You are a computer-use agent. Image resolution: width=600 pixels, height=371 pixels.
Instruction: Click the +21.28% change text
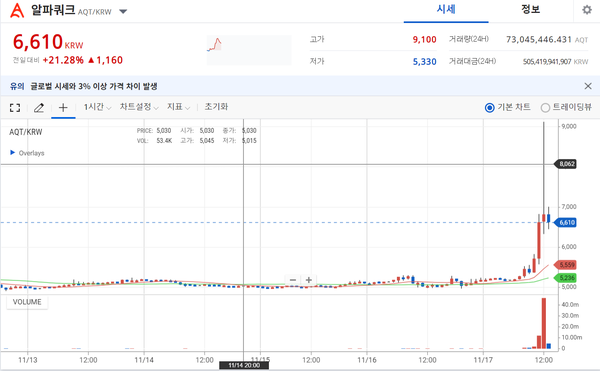click(x=63, y=60)
